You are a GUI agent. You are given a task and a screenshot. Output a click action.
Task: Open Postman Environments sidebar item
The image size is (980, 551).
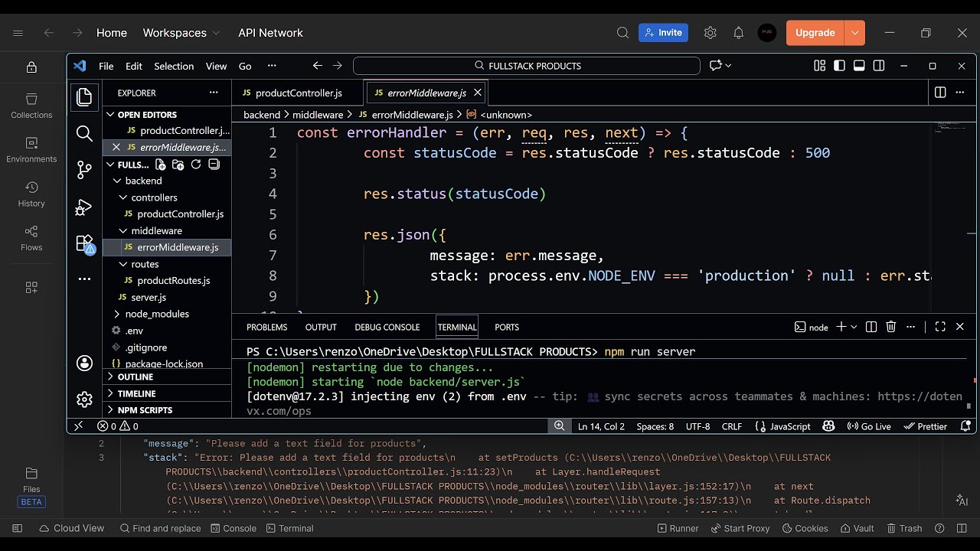31,150
